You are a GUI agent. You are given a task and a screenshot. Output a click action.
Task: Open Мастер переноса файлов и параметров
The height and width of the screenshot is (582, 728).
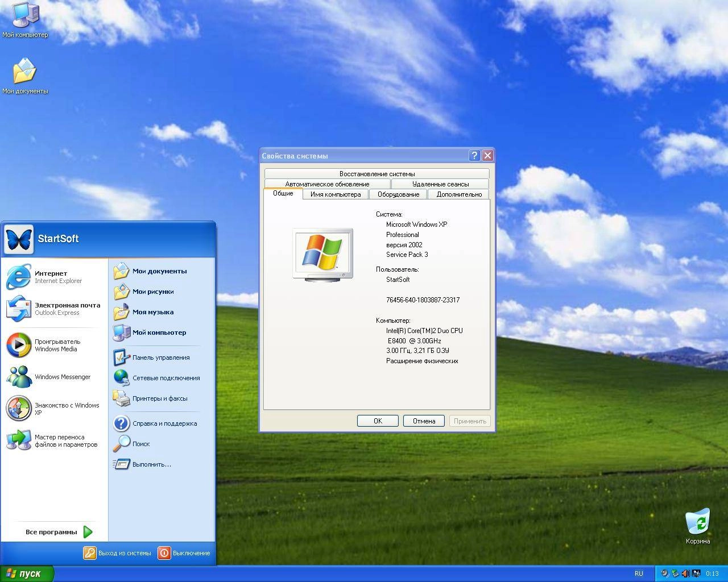[54, 440]
